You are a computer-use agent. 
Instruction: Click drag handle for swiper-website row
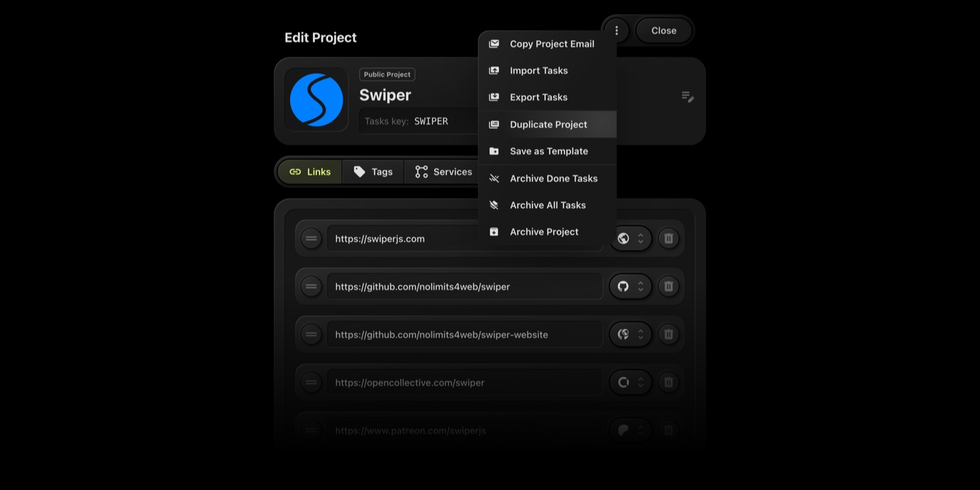pos(311,335)
